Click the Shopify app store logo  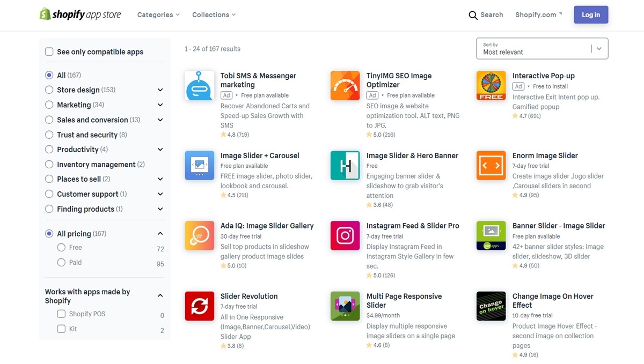click(80, 14)
